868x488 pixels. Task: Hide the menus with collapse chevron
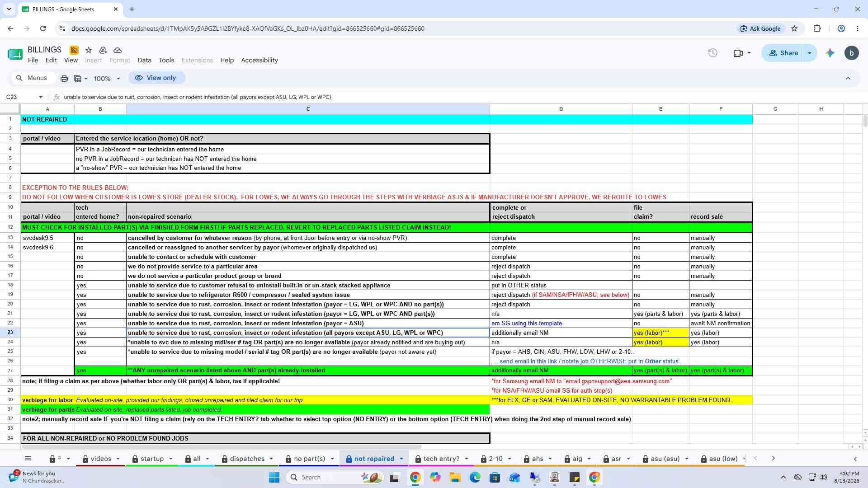pyautogui.click(x=848, y=78)
